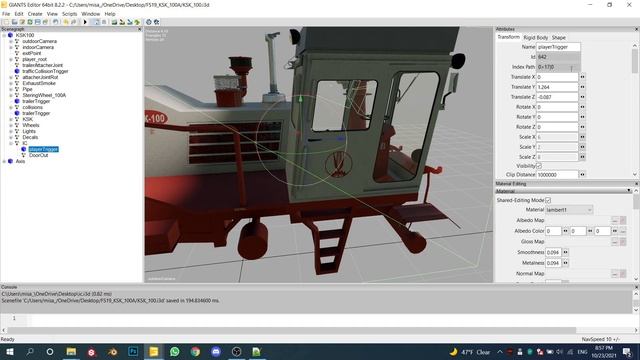Viewport: 640px width, 360px height.
Task: Open the Create menu
Action: coord(35,14)
